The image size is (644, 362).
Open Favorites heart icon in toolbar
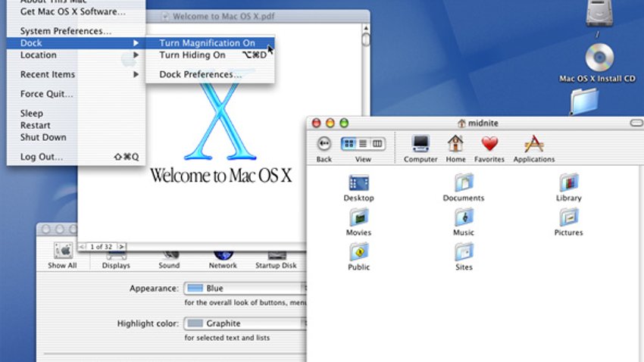[489, 144]
